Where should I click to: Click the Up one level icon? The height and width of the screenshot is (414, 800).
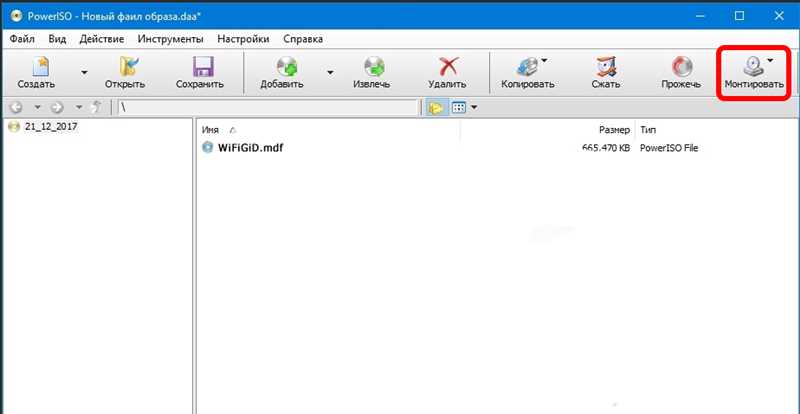pos(96,108)
